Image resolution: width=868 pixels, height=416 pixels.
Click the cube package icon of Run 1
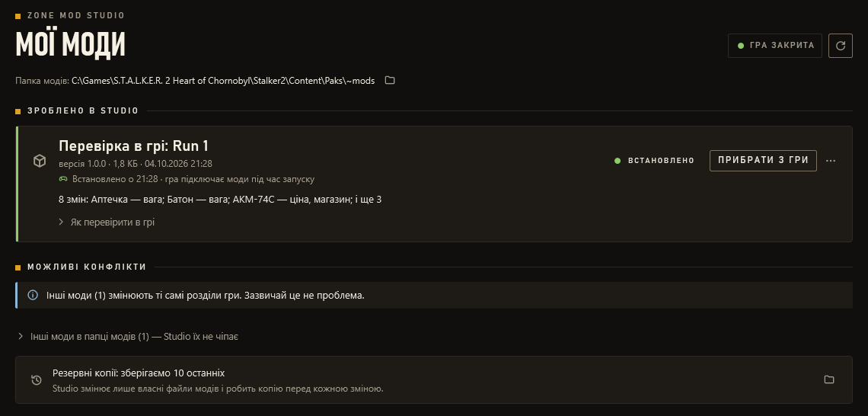[40, 161]
